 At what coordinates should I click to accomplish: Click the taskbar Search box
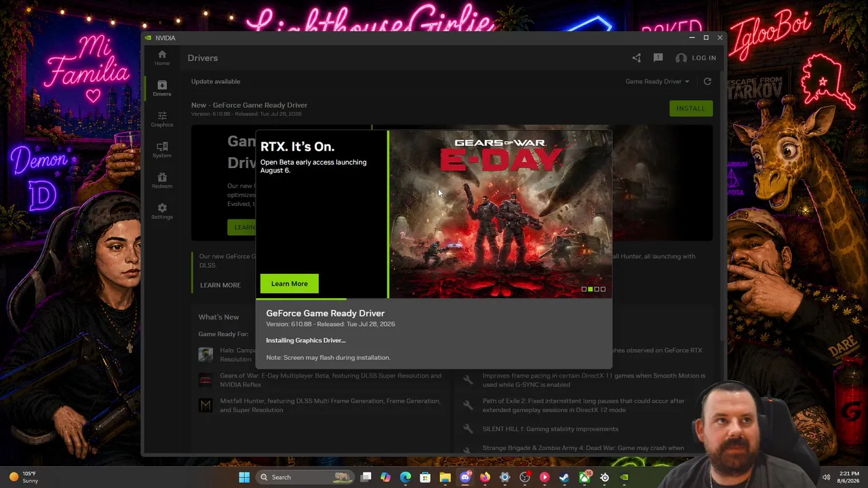point(307,477)
